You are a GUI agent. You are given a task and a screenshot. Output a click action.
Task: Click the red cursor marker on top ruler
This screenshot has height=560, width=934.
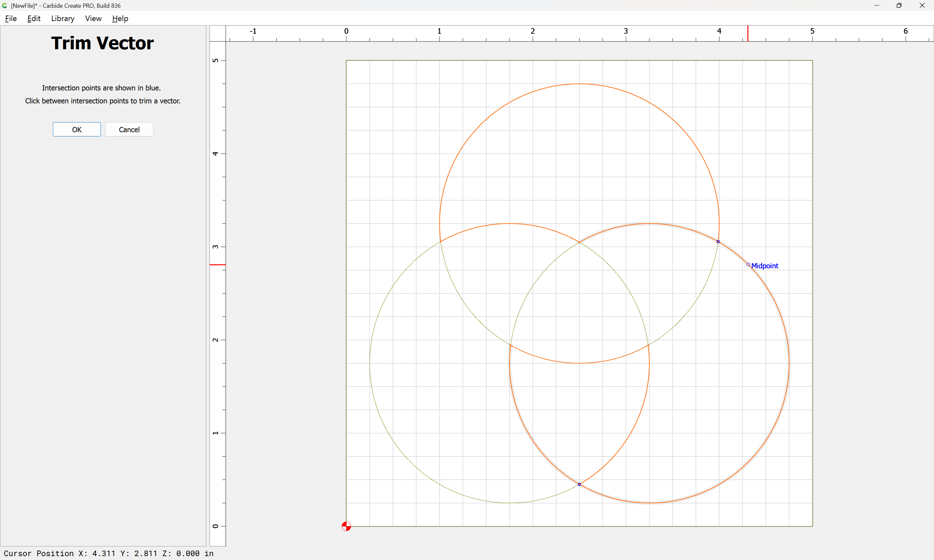(x=748, y=34)
